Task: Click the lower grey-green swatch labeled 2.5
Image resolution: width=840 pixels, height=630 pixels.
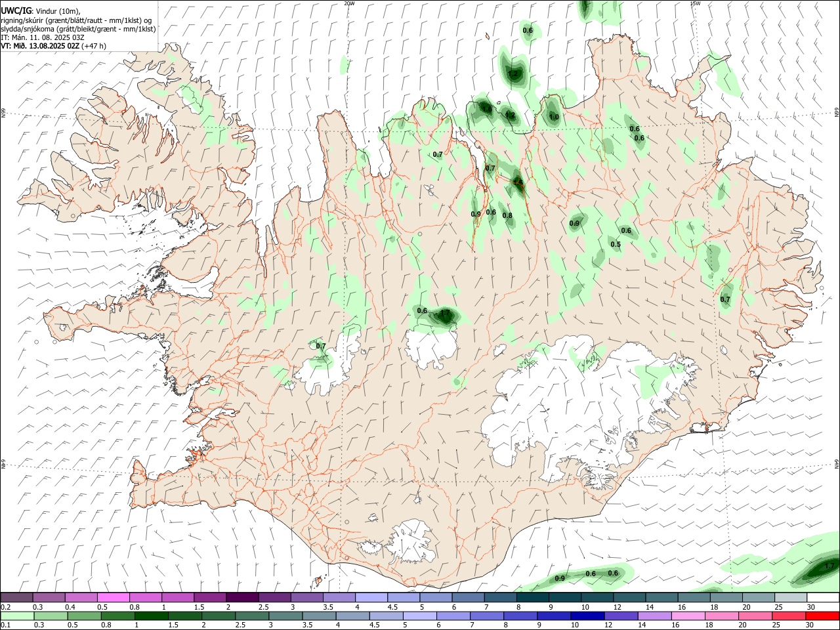Action: tap(252, 616)
